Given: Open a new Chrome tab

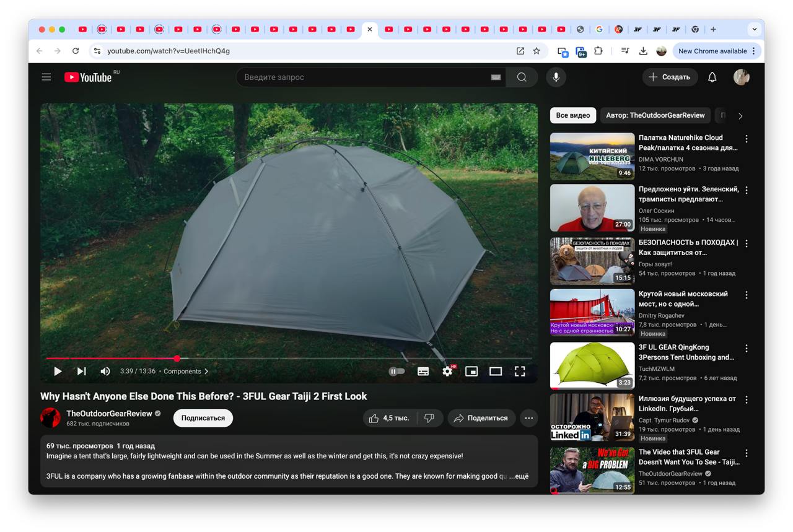Looking at the screenshot, I should coord(713,29).
